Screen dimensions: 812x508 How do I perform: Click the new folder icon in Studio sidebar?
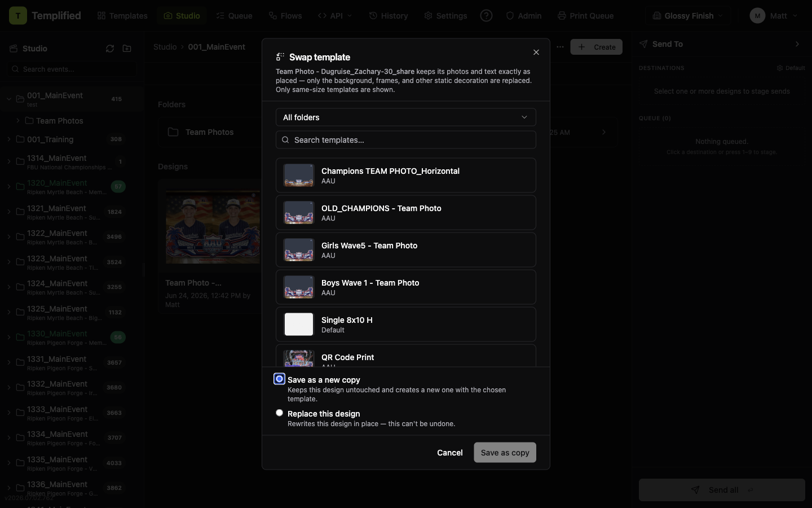tap(127, 49)
